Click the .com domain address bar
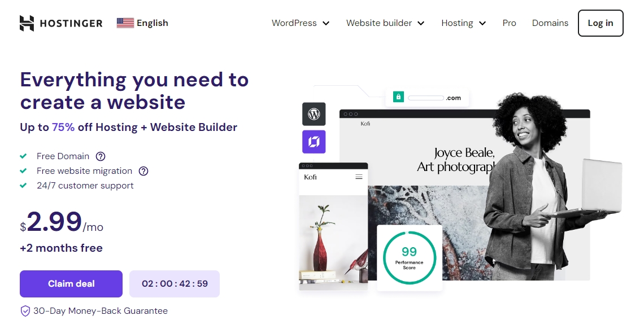 (x=427, y=98)
